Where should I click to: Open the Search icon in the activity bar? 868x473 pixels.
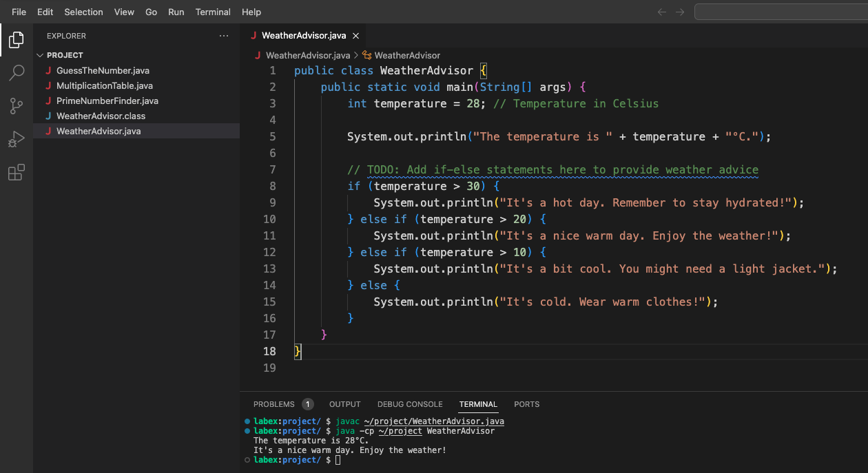(16, 73)
